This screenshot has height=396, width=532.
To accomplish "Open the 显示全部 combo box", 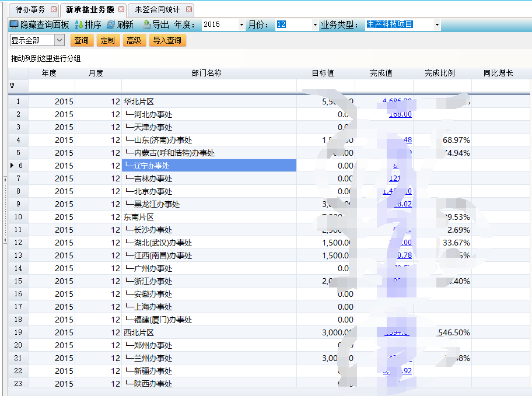I will 59,40.
